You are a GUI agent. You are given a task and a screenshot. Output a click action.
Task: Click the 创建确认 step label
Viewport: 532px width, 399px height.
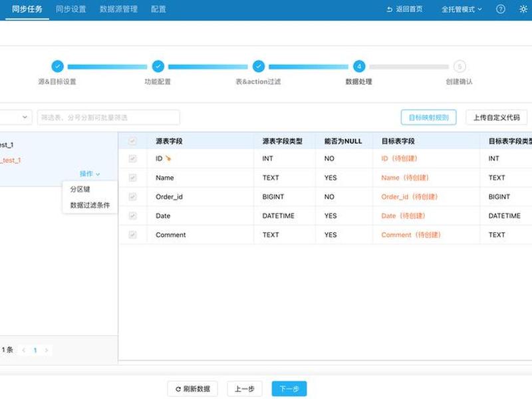[459, 81]
